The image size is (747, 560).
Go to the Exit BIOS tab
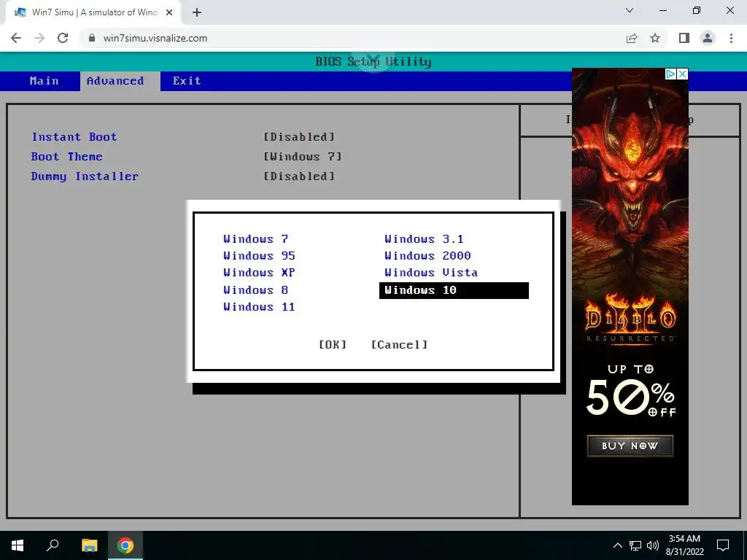click(187, 81)
